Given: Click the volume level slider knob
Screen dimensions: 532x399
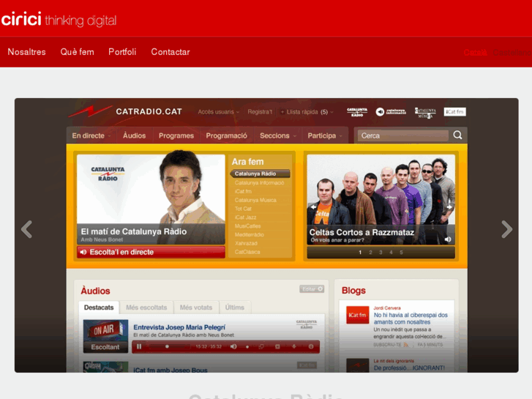Looking at the screenshot, I should [247, 347].
